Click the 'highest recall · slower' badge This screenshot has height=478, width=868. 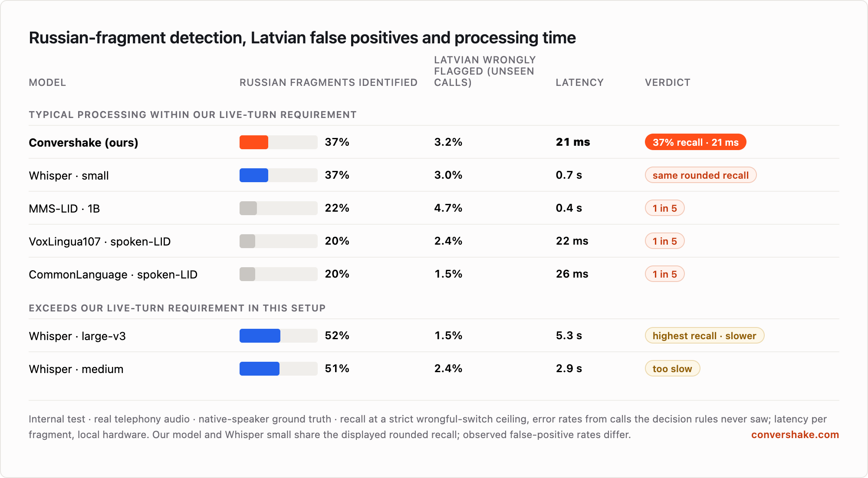(x=704, y=336)
